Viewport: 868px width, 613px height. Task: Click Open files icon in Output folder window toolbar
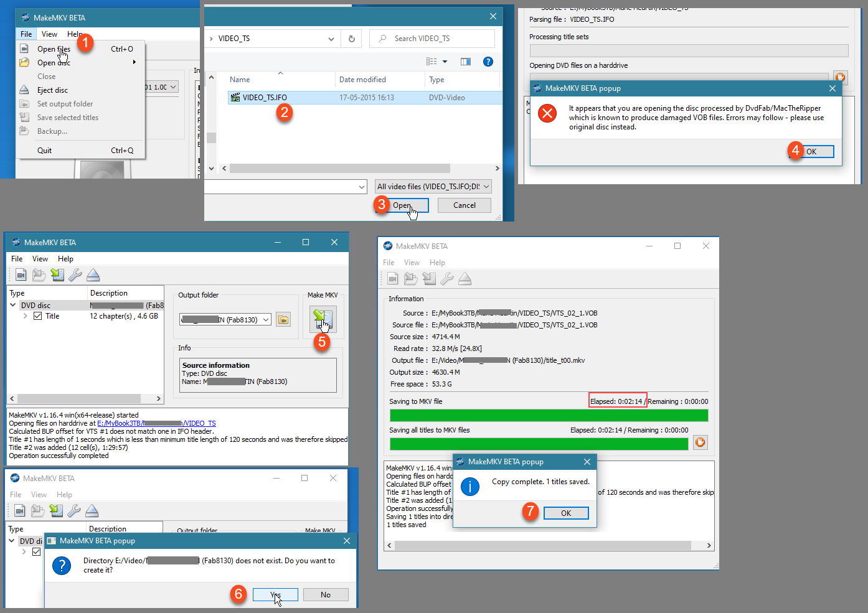pos(21,274)
